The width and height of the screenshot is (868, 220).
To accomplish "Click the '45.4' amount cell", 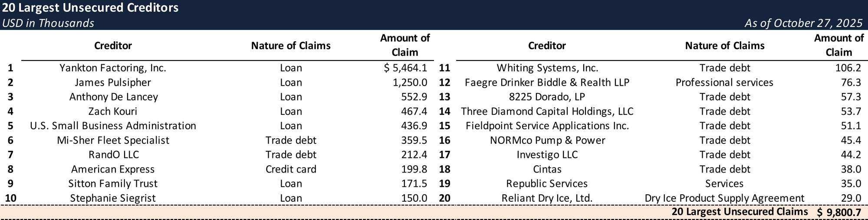I will pyautogui.click(x=851, y=140).
